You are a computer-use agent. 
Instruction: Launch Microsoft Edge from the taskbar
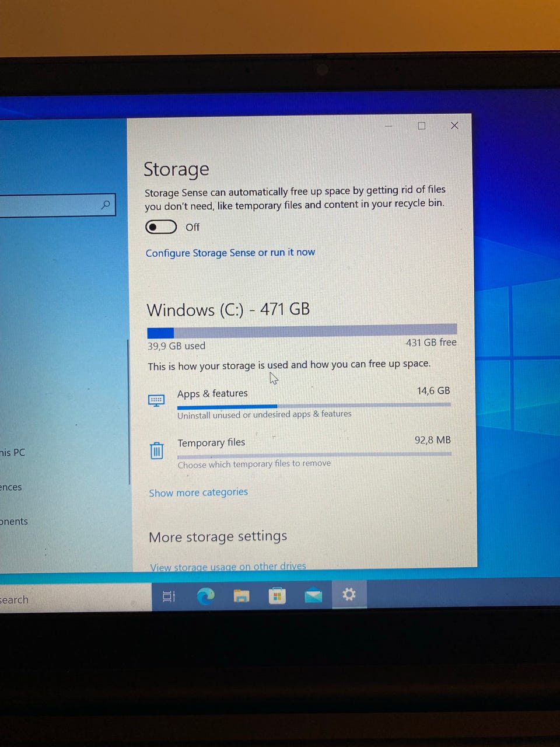[x=205, y=596]
